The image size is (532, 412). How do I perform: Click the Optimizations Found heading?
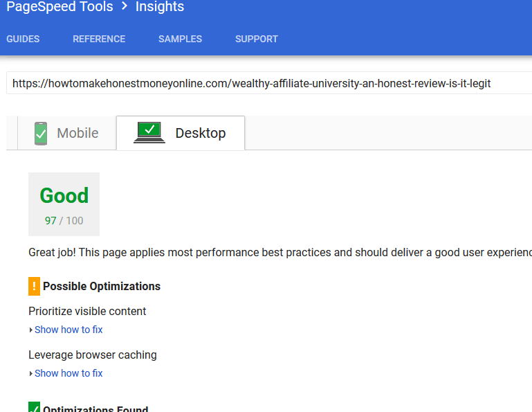95,408
